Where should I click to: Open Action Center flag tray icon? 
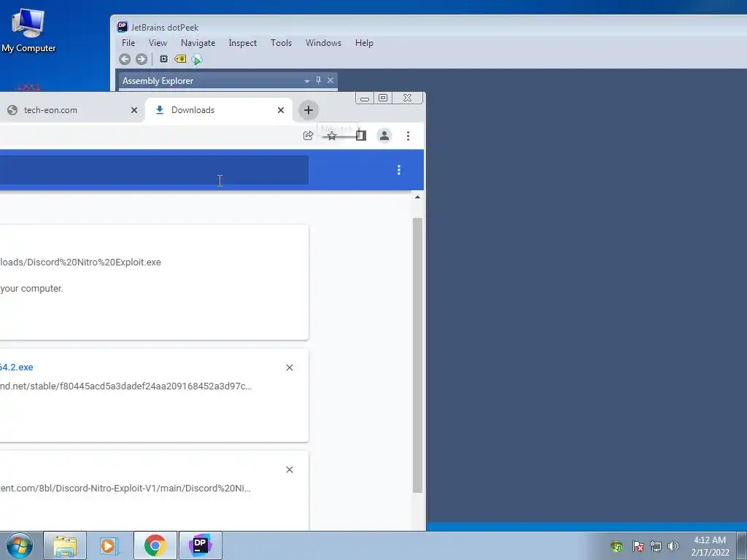coord(638,546)
